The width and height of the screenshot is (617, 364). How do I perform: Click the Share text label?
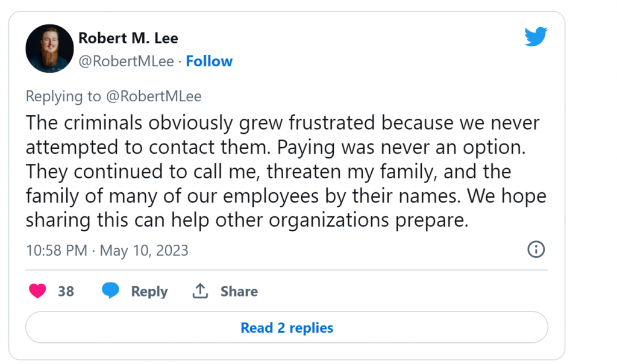[x=239, y=292]
